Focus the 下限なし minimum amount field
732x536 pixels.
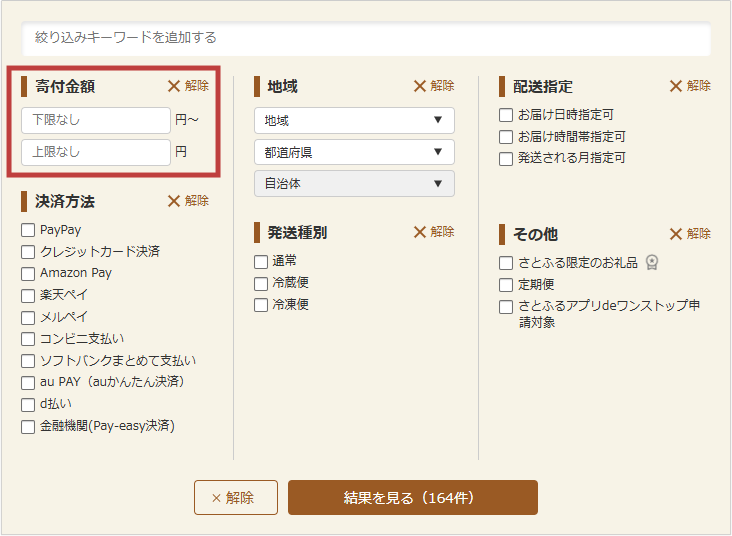(96, 120)
